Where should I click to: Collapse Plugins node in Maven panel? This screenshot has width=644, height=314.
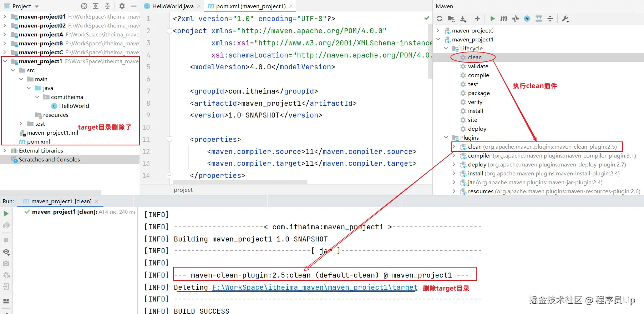point(446,137)
